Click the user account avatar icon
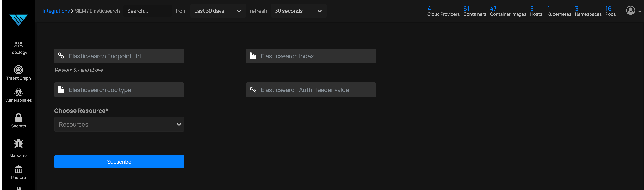This screenshot has width=644, height=190. click(x=630, y=11)
